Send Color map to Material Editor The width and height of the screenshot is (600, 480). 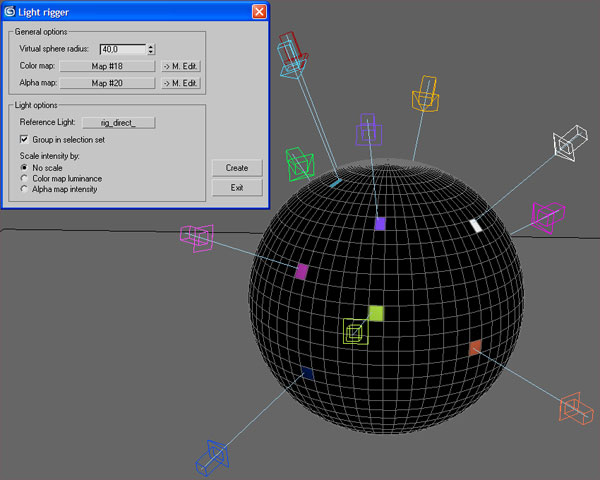(x=180, y=66)
